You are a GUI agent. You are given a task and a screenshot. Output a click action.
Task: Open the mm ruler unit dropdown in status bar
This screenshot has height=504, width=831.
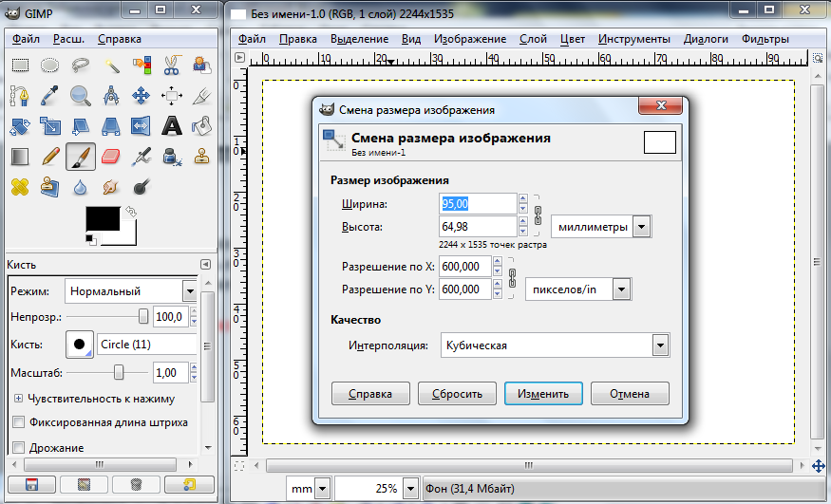[309, 488]
